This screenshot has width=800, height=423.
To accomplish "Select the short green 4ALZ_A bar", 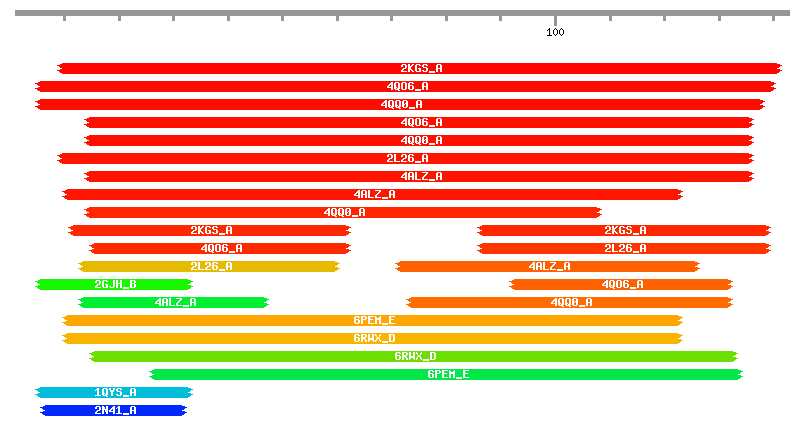I will pos(174,302).
